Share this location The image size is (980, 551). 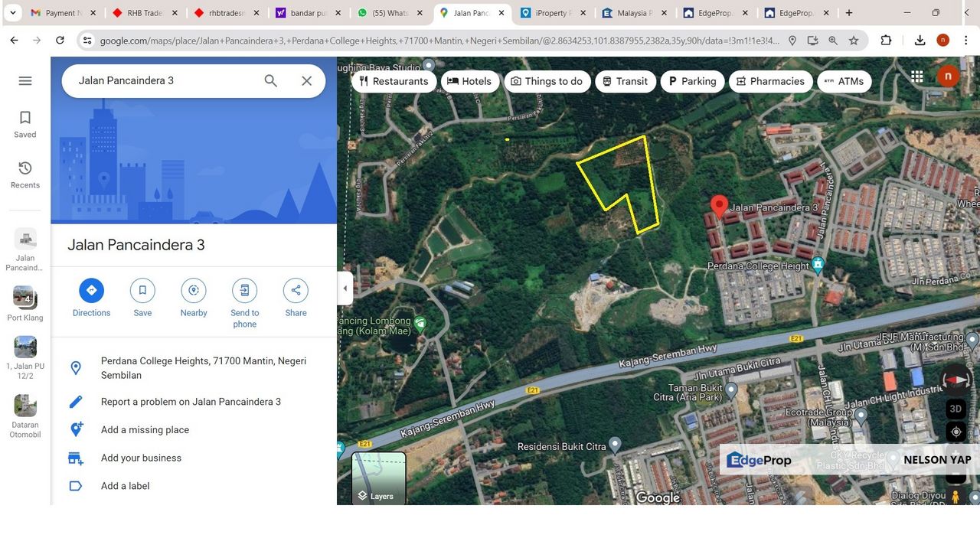tap(296, 298)
